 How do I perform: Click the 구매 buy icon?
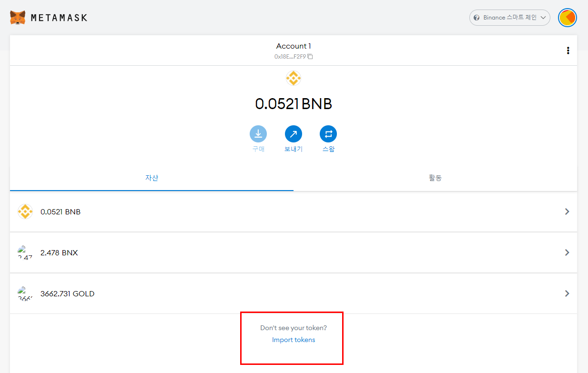click(258, 134)
